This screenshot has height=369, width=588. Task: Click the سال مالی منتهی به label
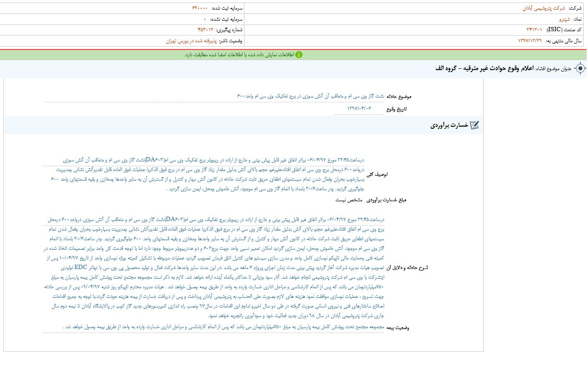point(563,41)
